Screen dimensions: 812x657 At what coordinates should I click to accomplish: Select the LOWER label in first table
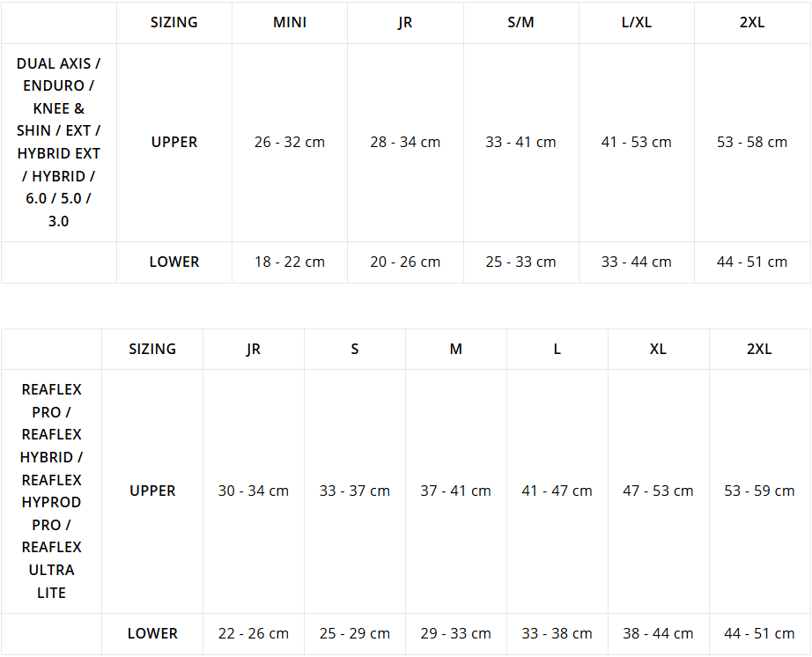[174, 262]
